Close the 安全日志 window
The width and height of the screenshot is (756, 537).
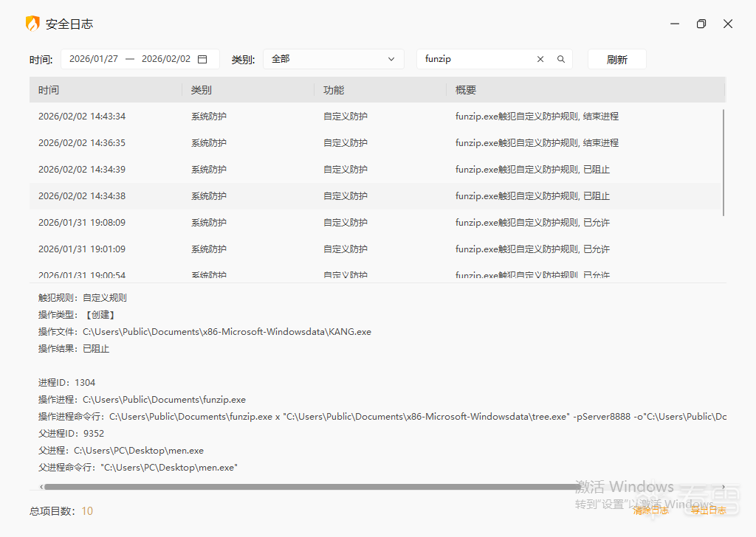[728, 24]
